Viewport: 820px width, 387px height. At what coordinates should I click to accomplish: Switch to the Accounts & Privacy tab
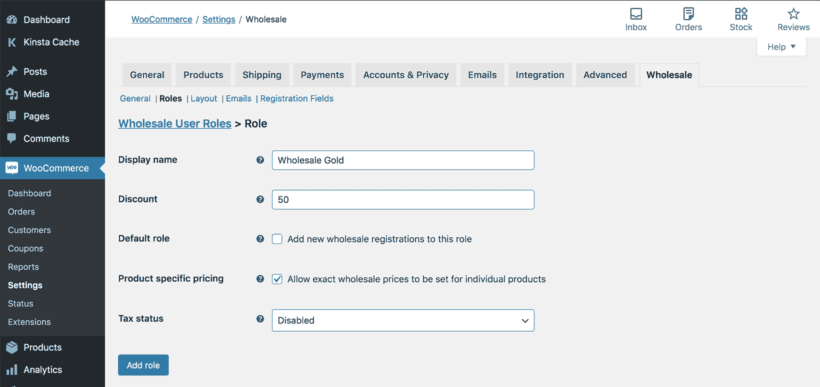(x=406, y=75)
